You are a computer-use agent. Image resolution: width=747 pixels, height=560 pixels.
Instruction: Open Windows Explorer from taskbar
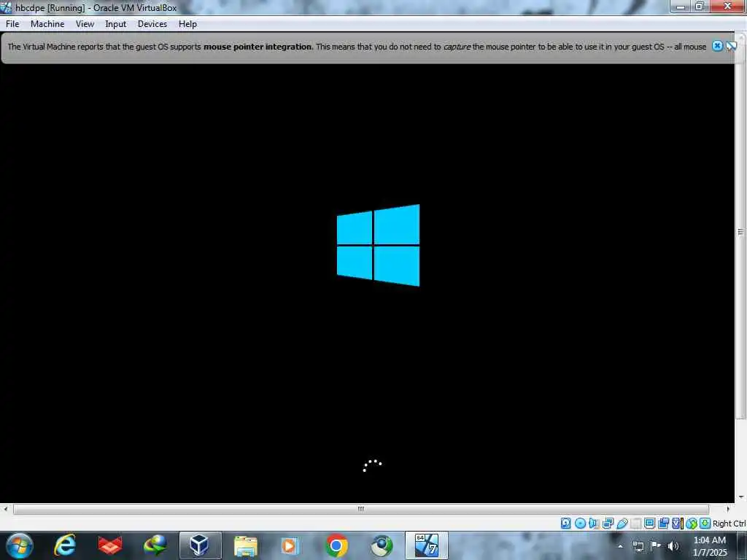coord(246,545)
